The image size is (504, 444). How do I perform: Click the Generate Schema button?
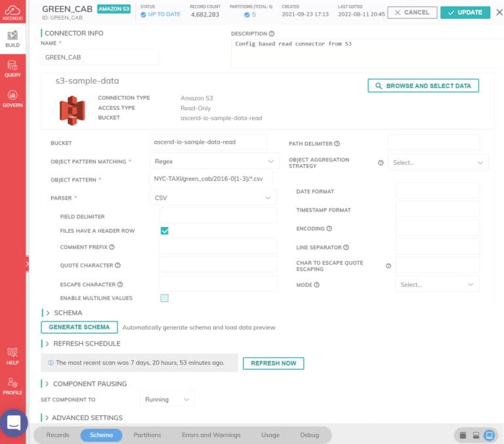(79, 327)
